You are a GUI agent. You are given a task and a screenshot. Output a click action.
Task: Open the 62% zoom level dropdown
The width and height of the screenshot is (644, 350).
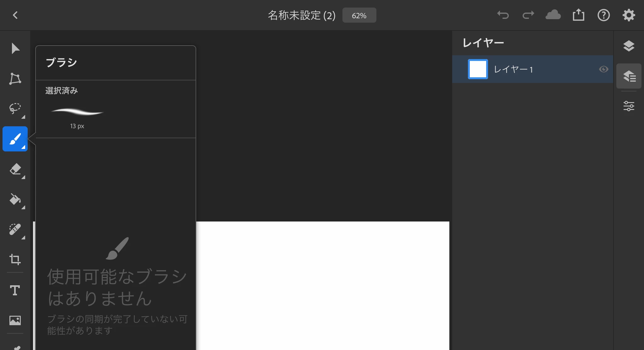359,15
